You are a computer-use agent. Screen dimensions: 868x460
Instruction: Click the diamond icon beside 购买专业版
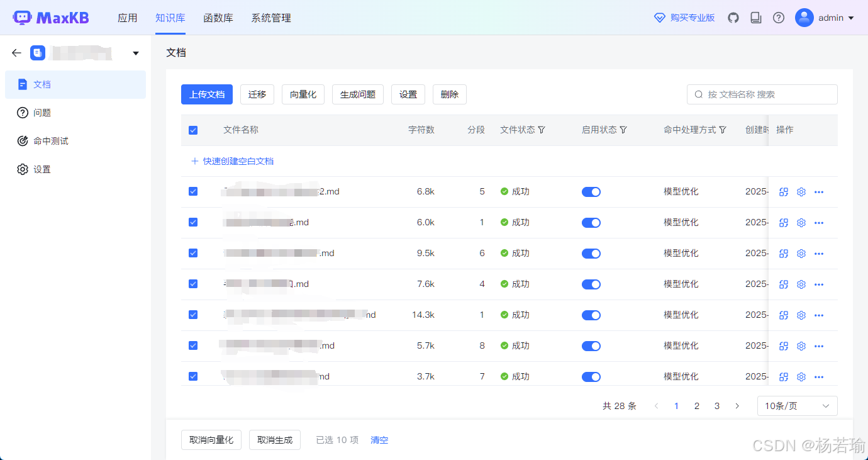660,18
